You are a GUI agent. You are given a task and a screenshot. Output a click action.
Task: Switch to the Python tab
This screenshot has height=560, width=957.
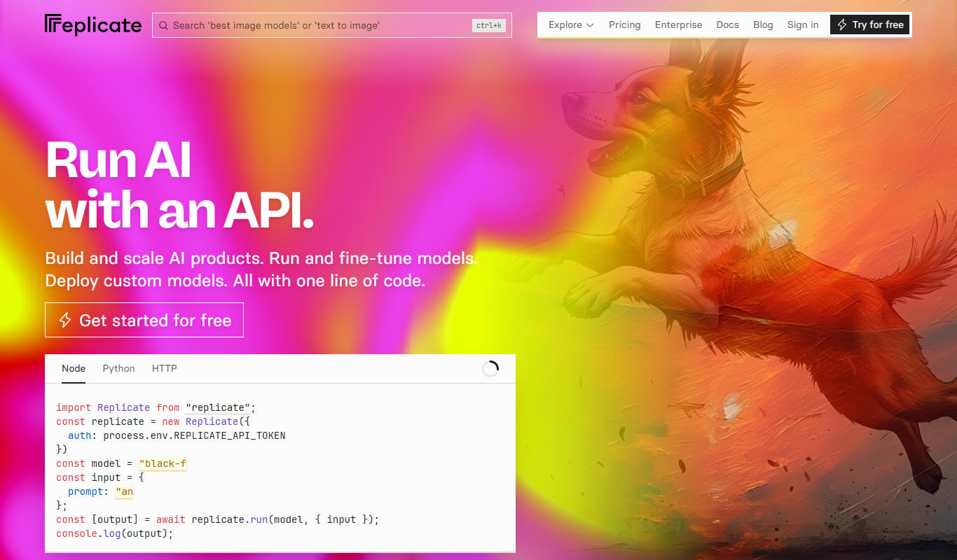[x=118, y=369]
